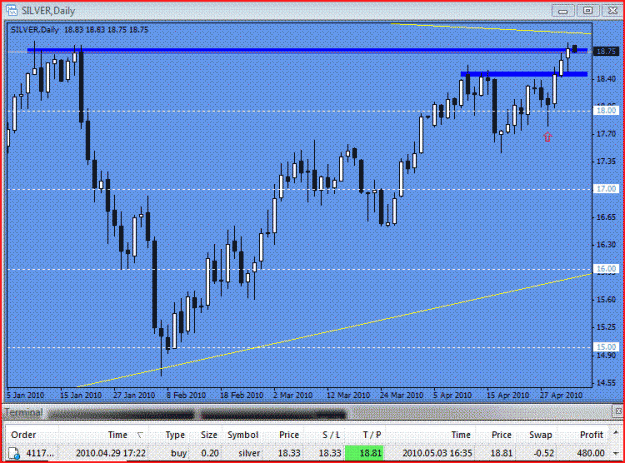The height and width of the screenshot is (463, 625).
Task: Click the SILVER,Daily OHLC info text
Action: [x=79, y=30]
